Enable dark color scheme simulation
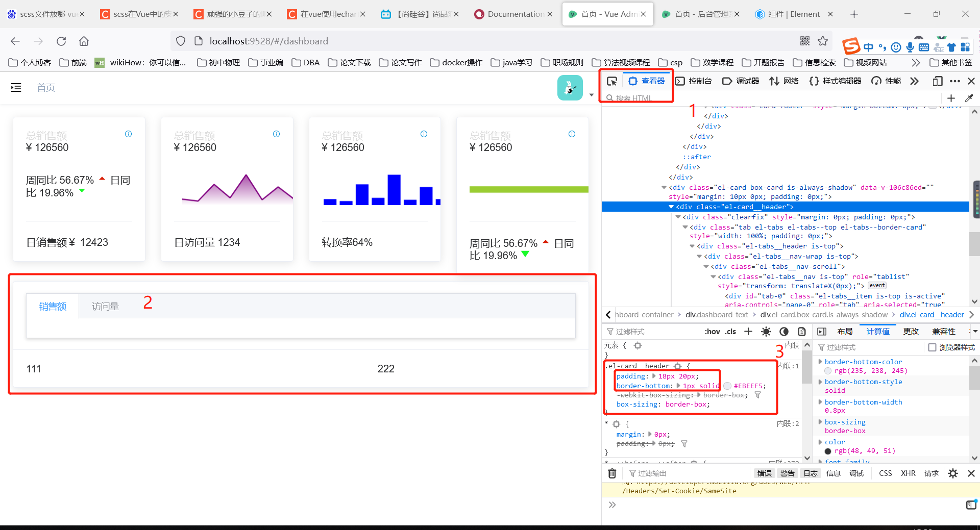Image resolution: width=980 pixels, height=530 pixels. point(785,331)
